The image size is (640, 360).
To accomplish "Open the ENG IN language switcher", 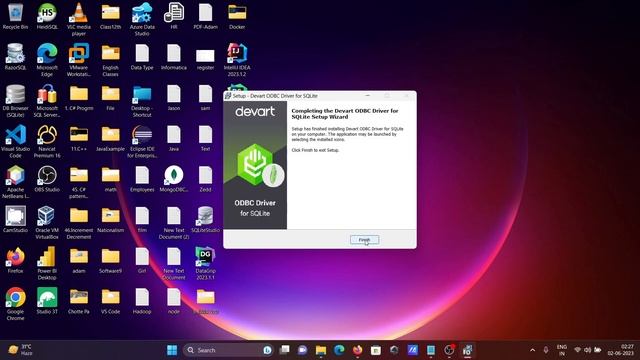I will click(x=562, y=350).
